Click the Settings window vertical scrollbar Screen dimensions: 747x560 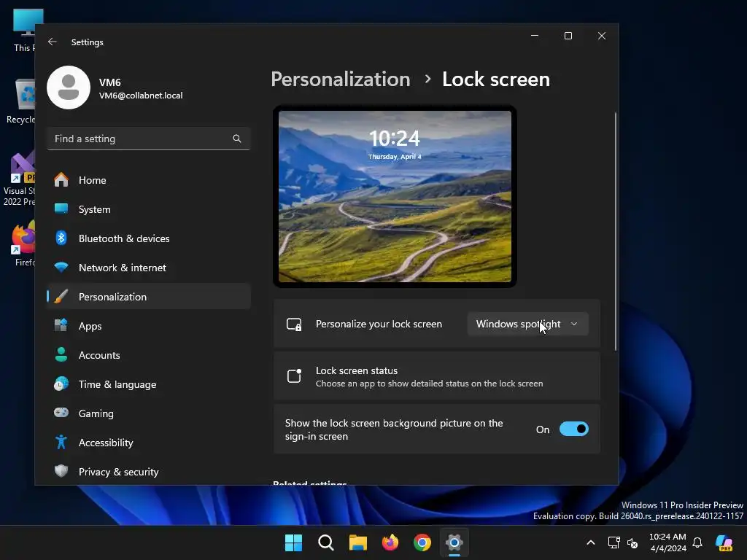pyautogui.click(x=615, y=232)
